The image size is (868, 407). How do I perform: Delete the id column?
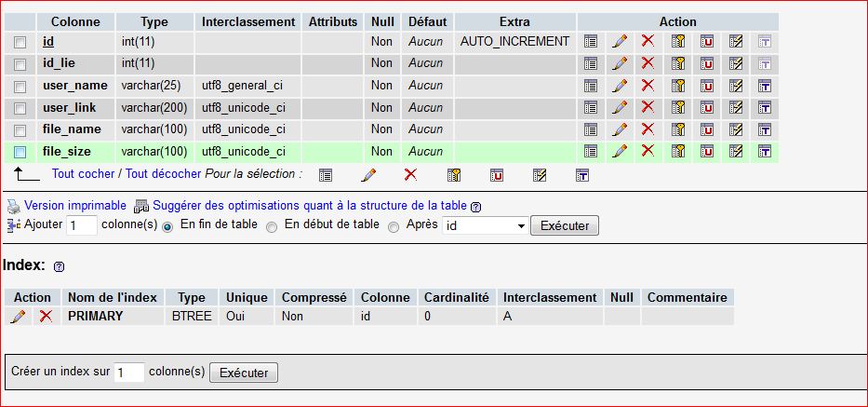point(648,41)
